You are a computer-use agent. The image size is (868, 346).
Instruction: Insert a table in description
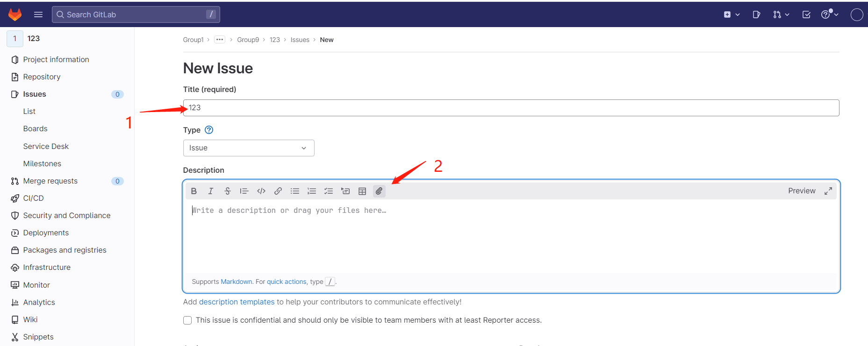pos(362,191)
